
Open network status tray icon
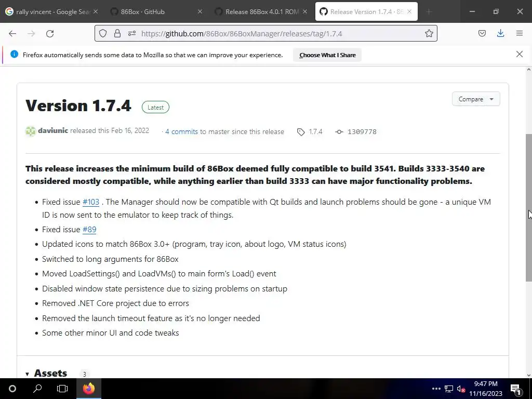tap(449, 389)
